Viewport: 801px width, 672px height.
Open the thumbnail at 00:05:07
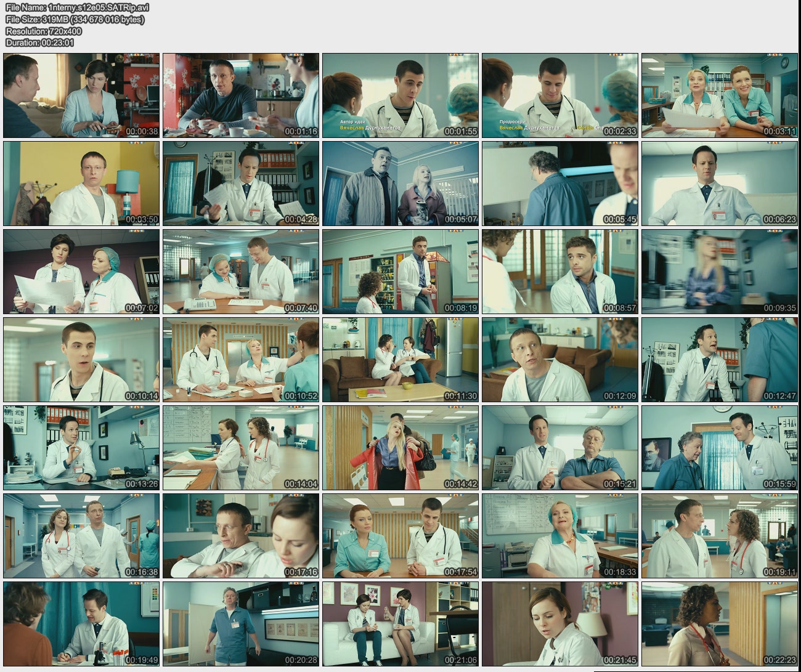(x=400, y=184)
